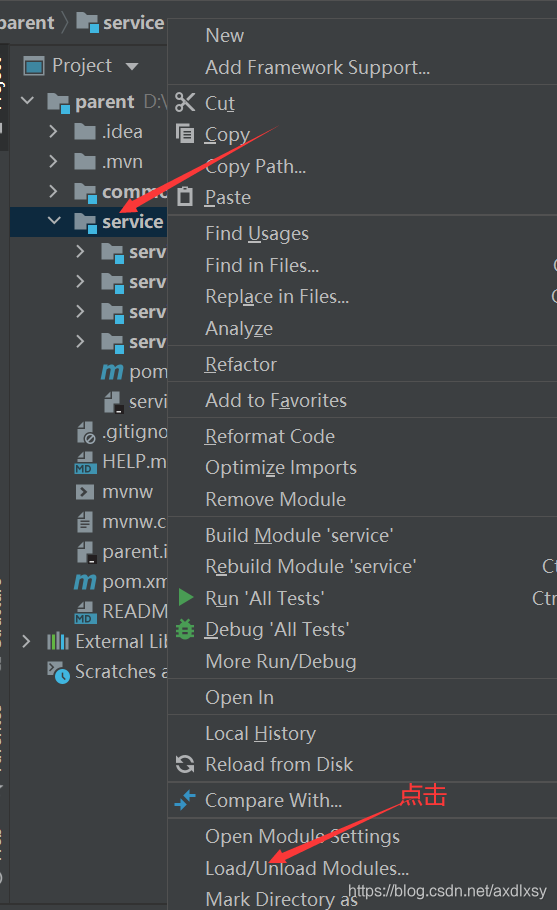Click the service folder icon in breadcrumb
Viewport: 557px width, 910px height.
[88, 23]
